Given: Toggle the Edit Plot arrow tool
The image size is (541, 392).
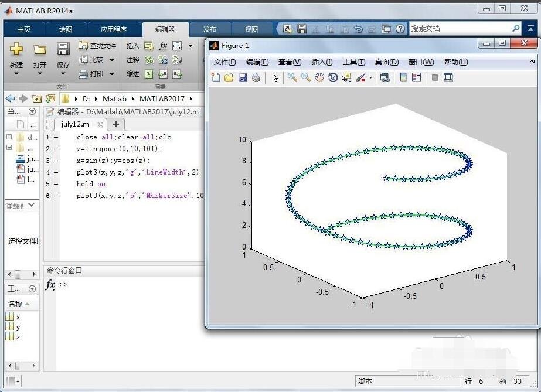Looking at the screenshot, I should 275,77.
